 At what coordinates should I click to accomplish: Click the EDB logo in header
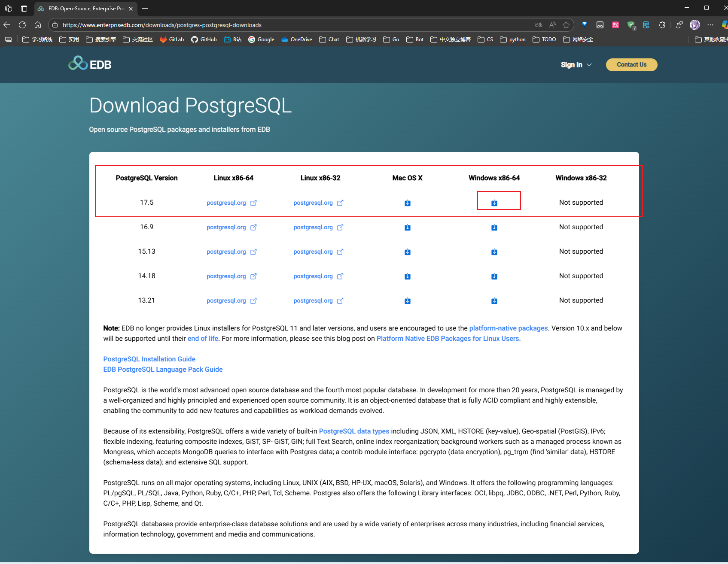[x=90, y=64]
